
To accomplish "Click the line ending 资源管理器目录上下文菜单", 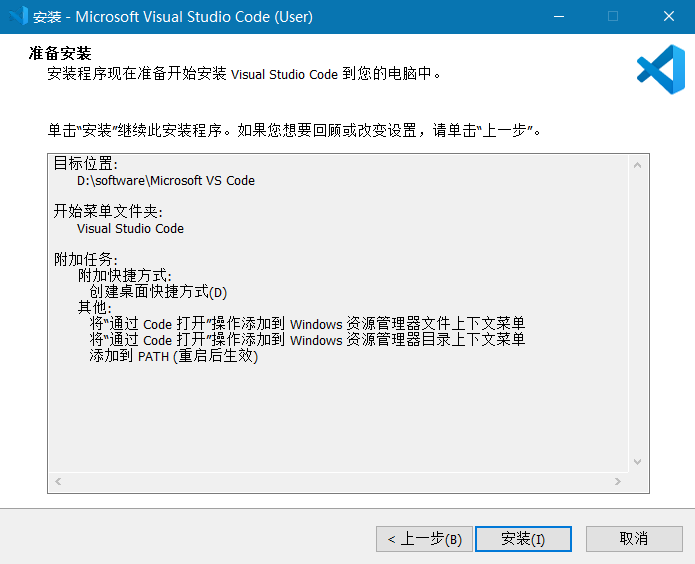I will click(x=307, y=340).
